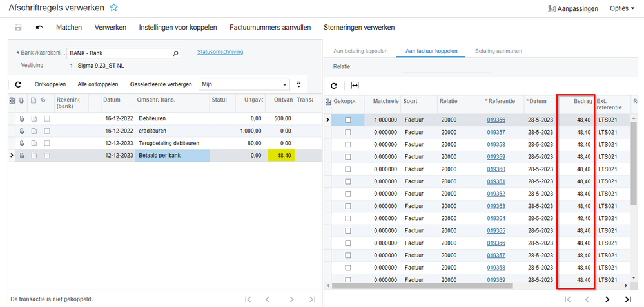
Task: Jump to last page of the invoice list
Action: point(627,299)
